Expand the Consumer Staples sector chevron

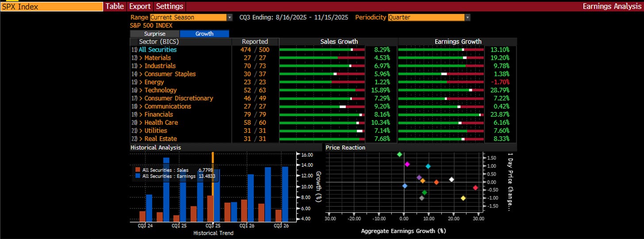(x=141, y=74)
